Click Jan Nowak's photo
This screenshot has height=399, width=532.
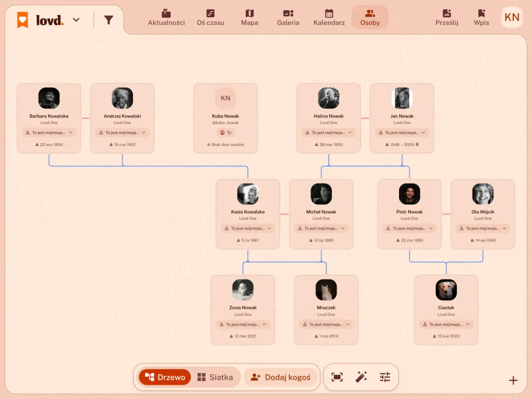coord(402,98)
